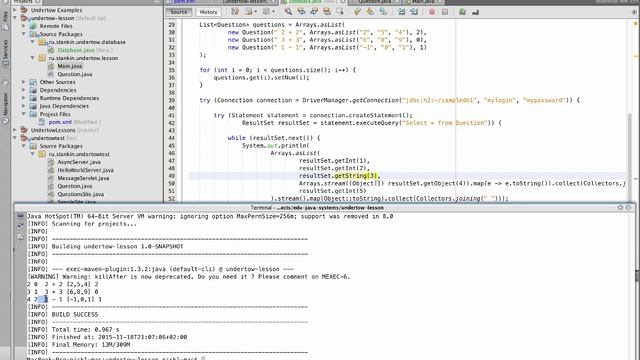
Task: Shift line left toolbar icon
Action: [402, 12]
